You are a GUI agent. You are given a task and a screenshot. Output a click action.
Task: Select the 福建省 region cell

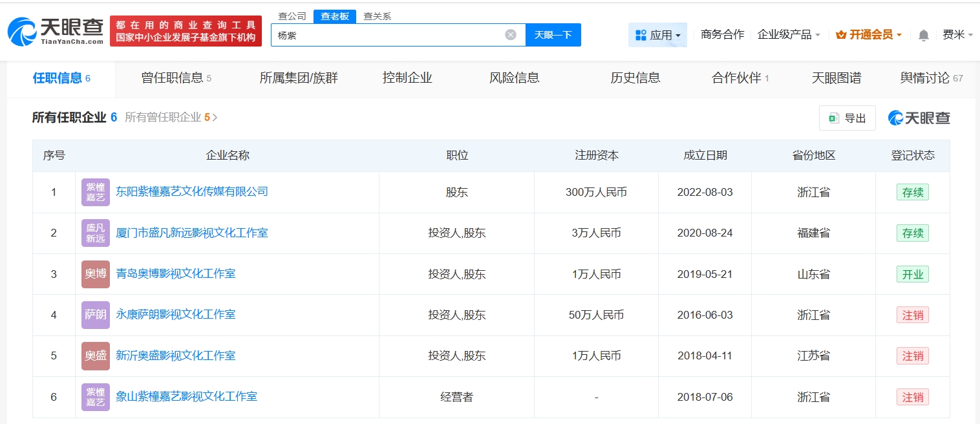pos(814,233)
